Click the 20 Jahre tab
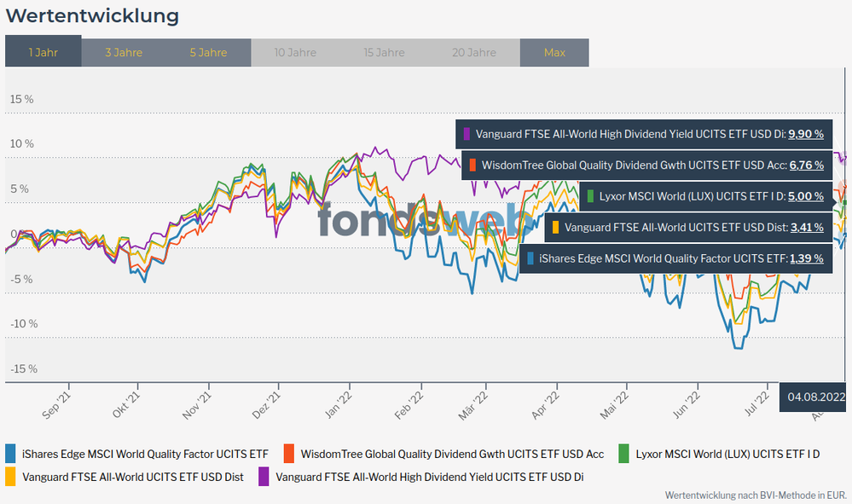Viewport: 852px width, 504px height. [x=475, y=52]
